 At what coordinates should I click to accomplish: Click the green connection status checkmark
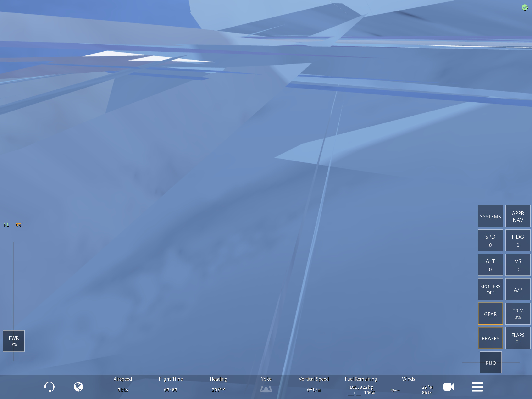pyautogui.click(x=525, y=7)
